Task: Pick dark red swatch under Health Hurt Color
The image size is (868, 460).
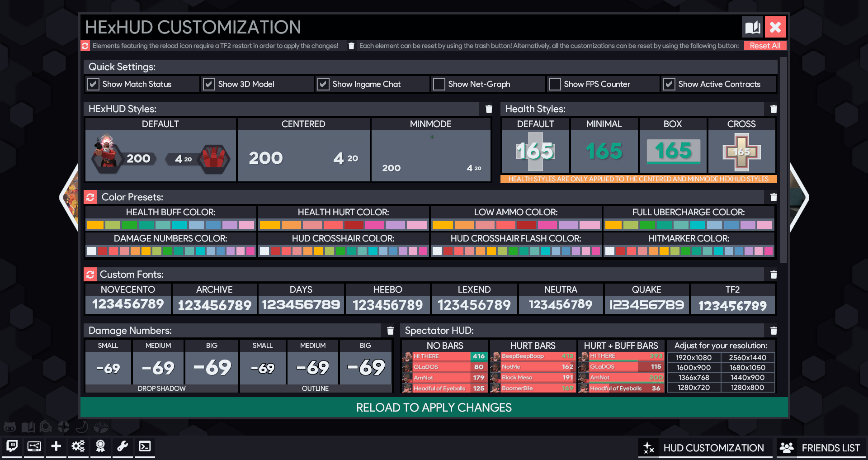Action: 354,225
